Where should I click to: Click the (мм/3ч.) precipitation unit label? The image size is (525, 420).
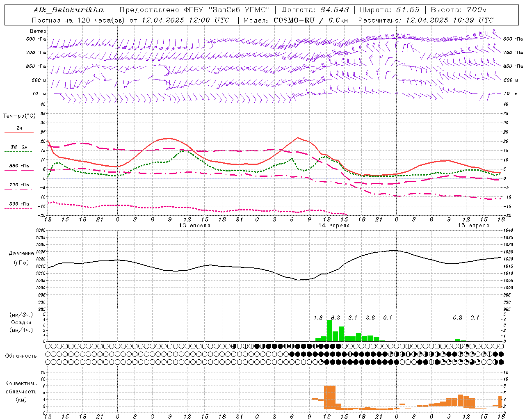[x=21, y=315]
